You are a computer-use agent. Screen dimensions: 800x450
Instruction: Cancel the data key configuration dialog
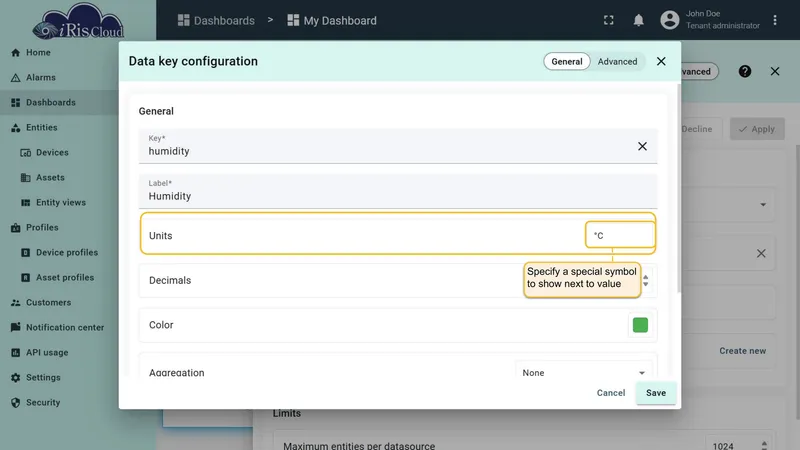click(x=611, y=393)
